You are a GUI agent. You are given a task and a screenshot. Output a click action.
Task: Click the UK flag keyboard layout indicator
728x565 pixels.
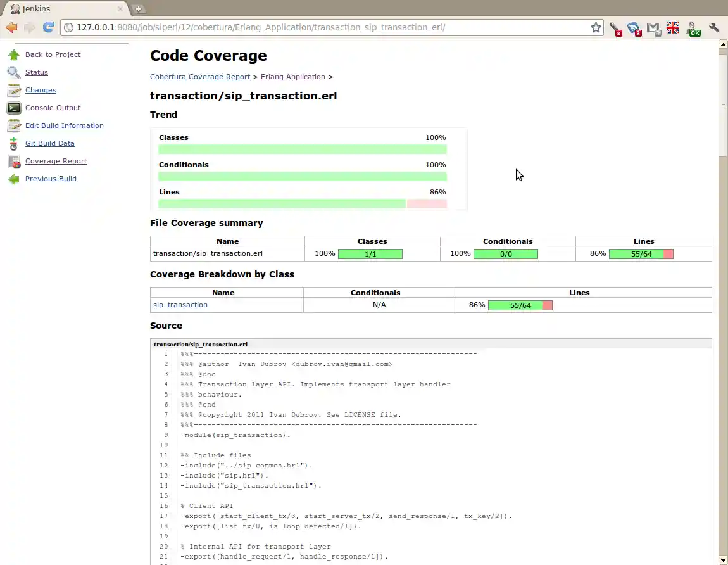[x=672, y=28]
